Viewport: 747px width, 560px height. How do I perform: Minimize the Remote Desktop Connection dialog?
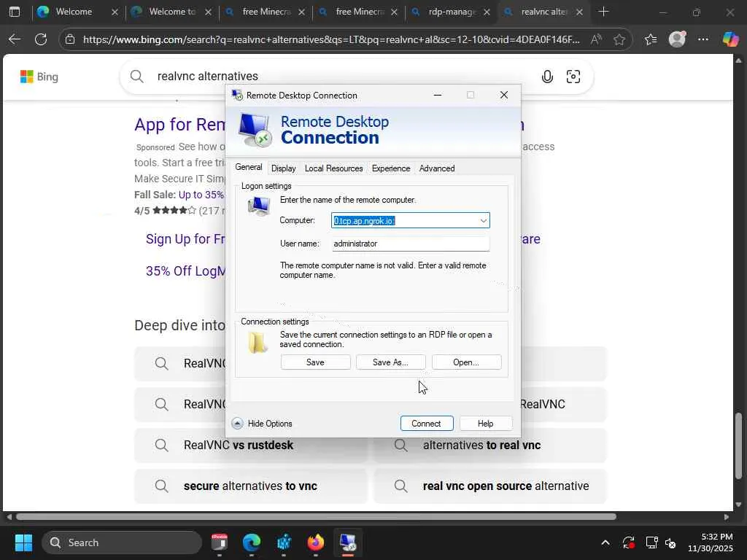pyautogui.click(x=438, y=95)
